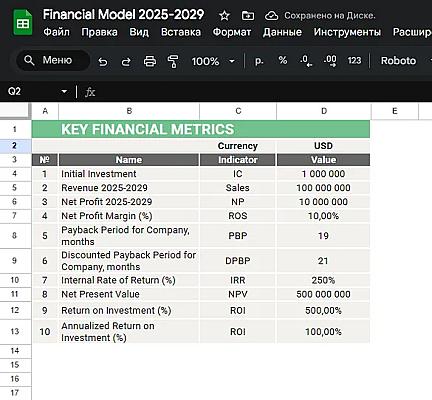Click the Google Sheets home logo
Viewport: 432px width, 400px height.
[x=22, y=23]
